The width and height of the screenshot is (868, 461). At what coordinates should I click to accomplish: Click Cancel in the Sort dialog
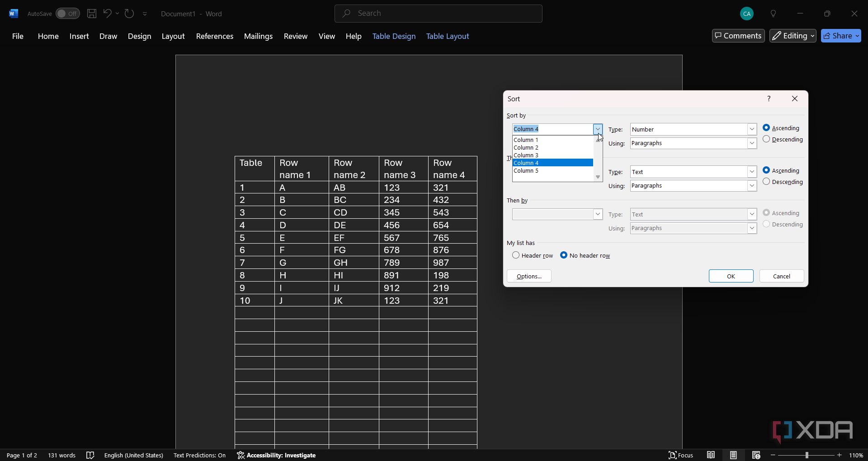click(x=782, y=276)
